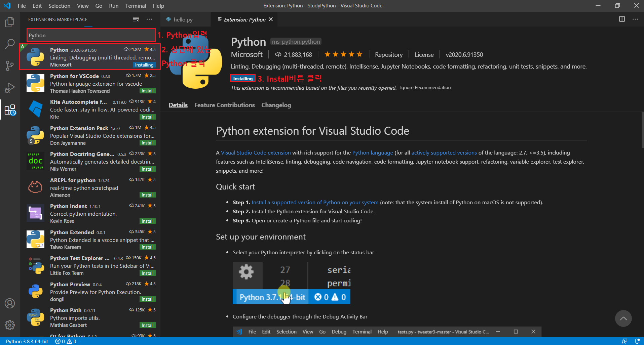This screenshot has height=345, width=644.
Task: Open the Accounts menu icon
Action: point(10,303)
